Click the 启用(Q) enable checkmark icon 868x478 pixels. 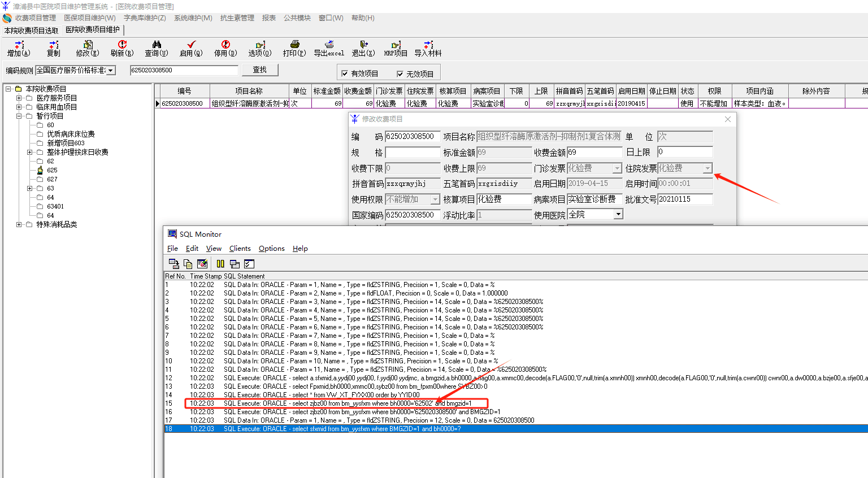pyautogui.click(x=191, y=45)
